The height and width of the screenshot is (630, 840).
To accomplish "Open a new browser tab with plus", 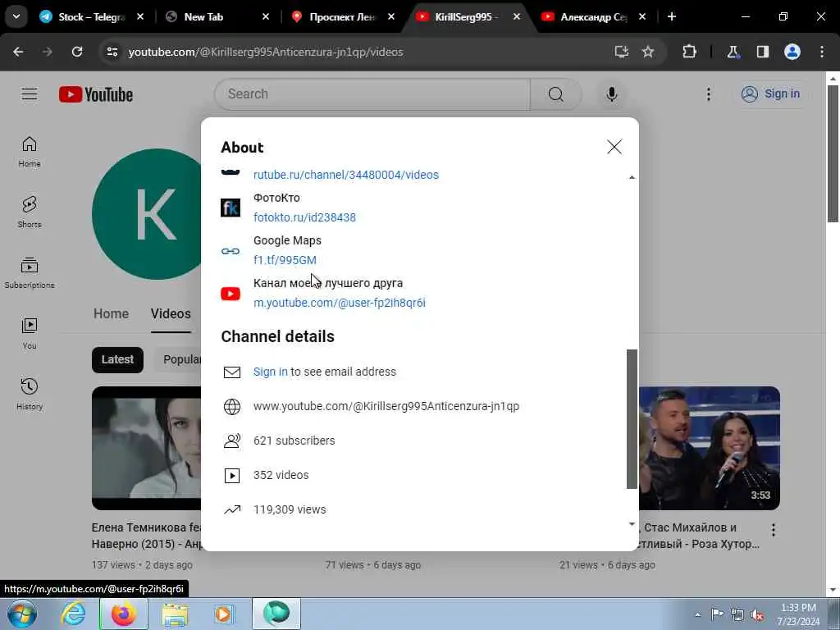I will pos(671,17).
